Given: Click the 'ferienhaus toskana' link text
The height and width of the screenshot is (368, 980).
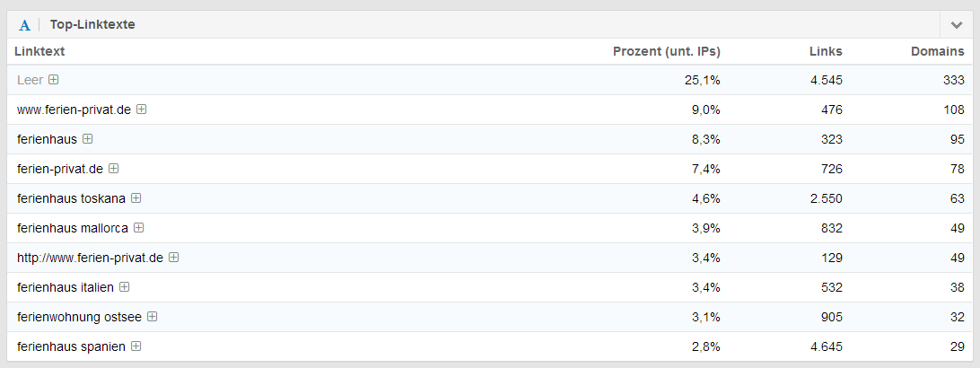Looking at the screenshot, I should point(71,198).
